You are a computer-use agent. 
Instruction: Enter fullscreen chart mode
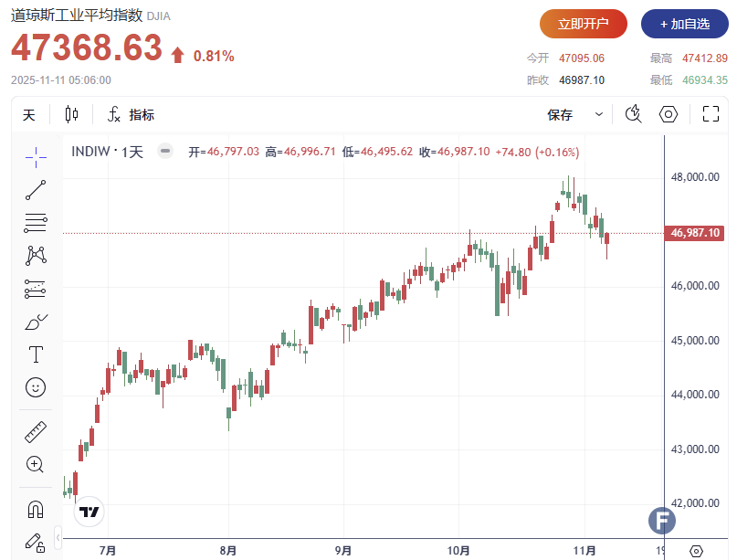[x=711, y=115]
